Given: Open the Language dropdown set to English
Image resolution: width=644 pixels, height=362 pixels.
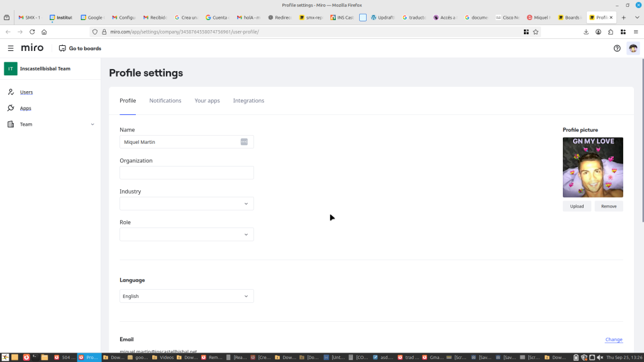Looking at the screenshot, I should pos(187,296).
